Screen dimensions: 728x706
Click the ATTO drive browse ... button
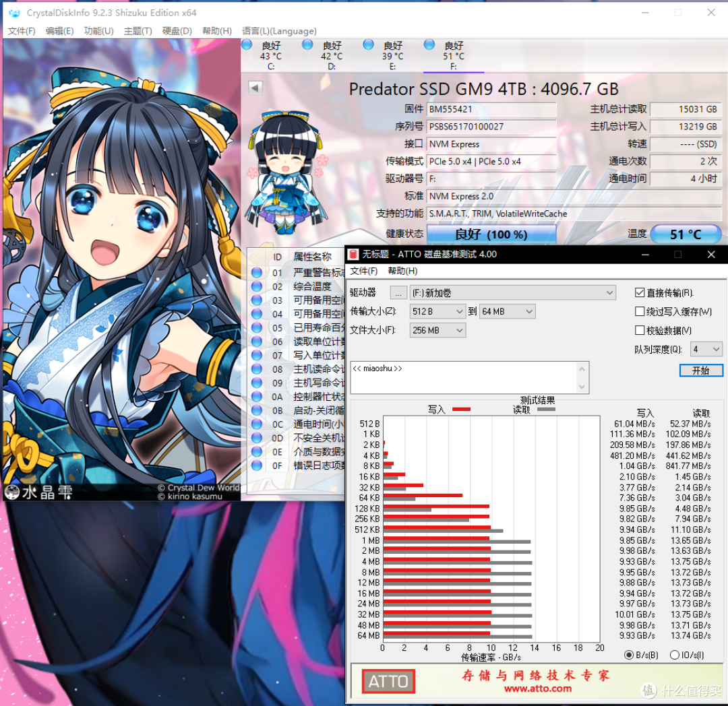[x=398, y=292]
